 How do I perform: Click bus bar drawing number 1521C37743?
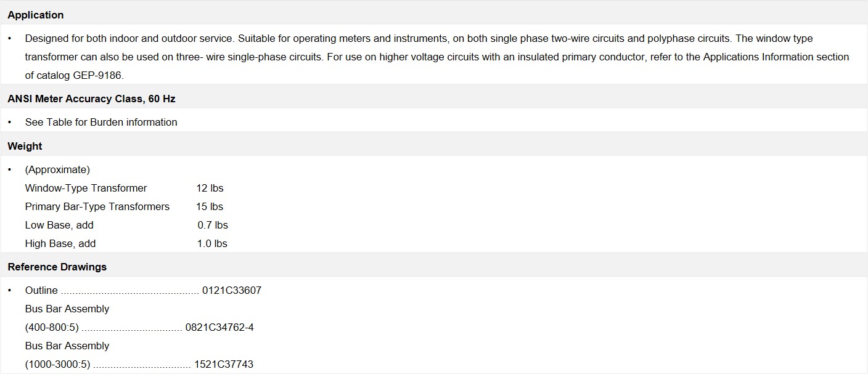point(224,364)
